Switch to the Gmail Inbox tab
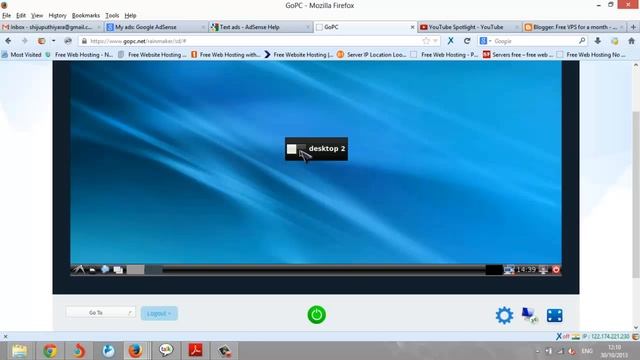Screen dimensions: 640x360 tap(51, 27)
